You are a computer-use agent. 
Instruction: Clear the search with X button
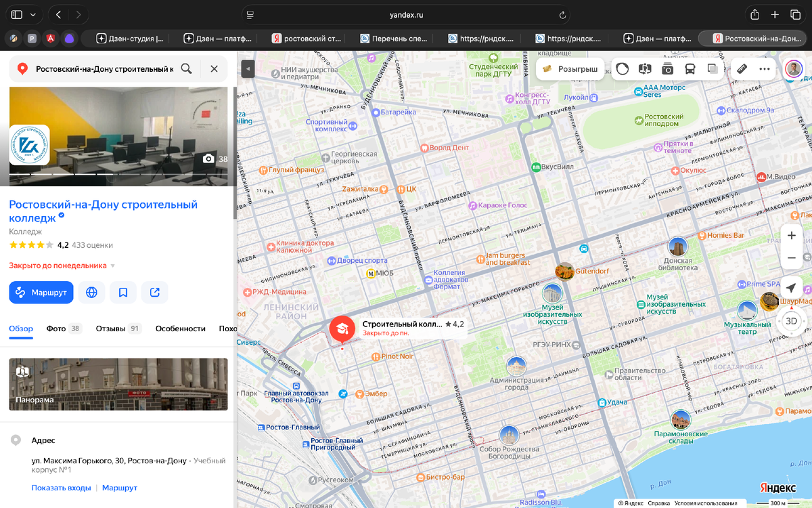(214, 68)
